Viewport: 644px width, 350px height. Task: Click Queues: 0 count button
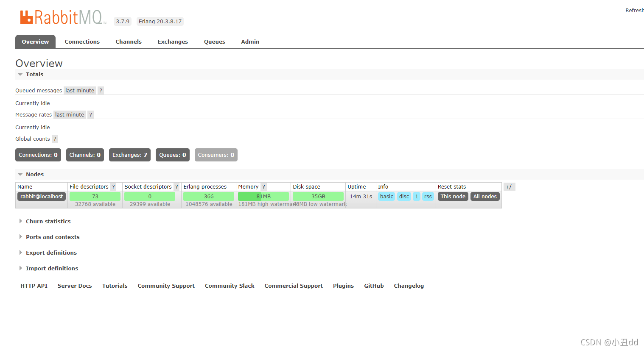click(x=173, y=155)
